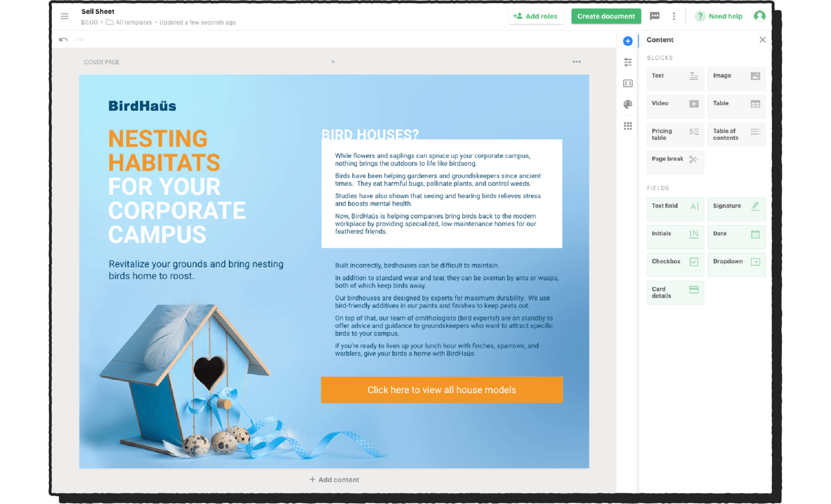The width and height of the screenshot is (831, 504).
Task: Insert a Checkbox field
Action: [x=675, y=265]
